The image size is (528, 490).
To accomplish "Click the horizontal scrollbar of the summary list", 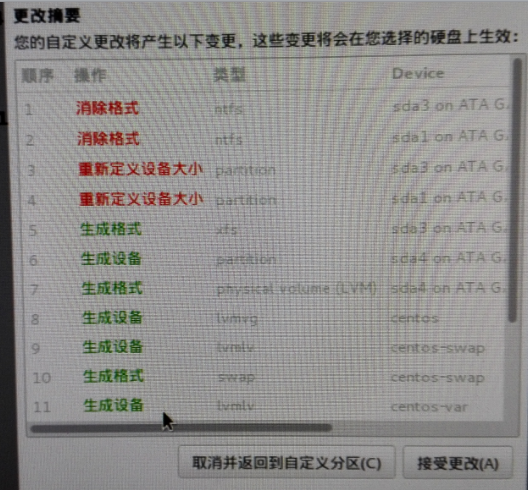I will [x=181, y=428].
